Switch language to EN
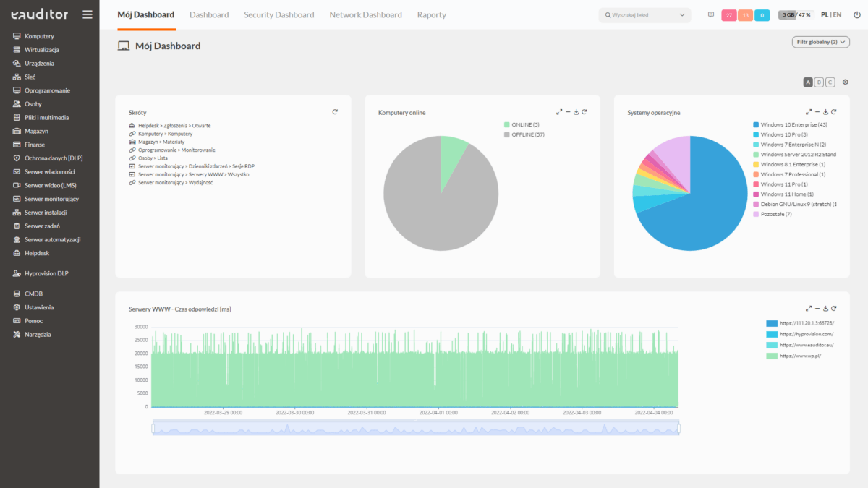 click(x=837, y=14)
